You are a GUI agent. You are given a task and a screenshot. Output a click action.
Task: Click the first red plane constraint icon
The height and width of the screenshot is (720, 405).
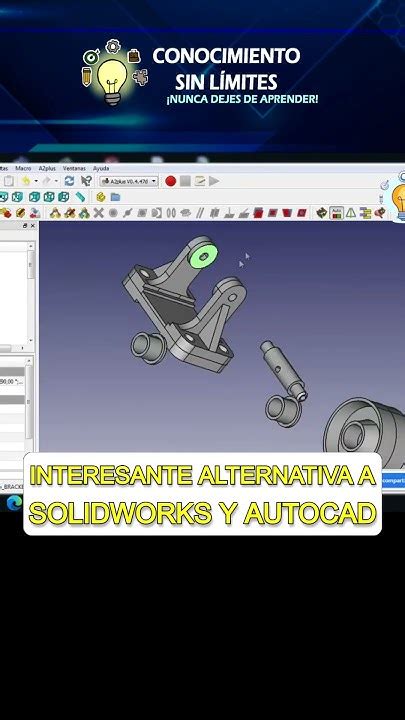point(258,213)
